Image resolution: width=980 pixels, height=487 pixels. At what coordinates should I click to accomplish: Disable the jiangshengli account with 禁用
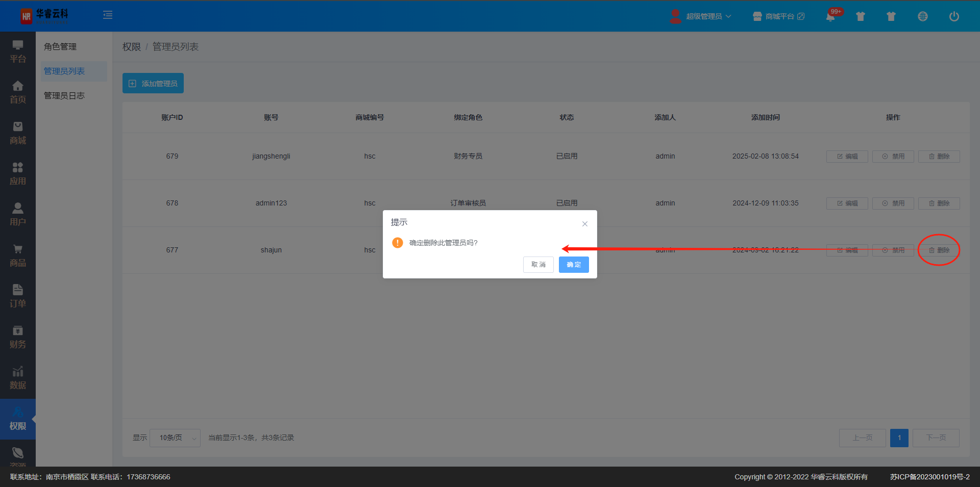click(893, 157)
